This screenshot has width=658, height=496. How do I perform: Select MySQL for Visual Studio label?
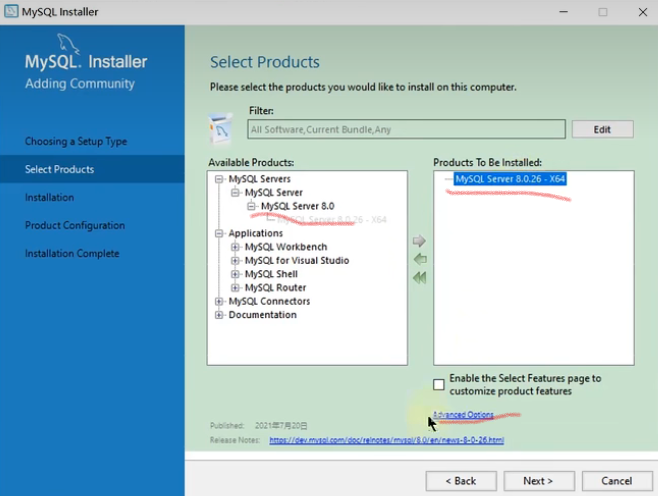pyautogui.click(x=297, y=261)
